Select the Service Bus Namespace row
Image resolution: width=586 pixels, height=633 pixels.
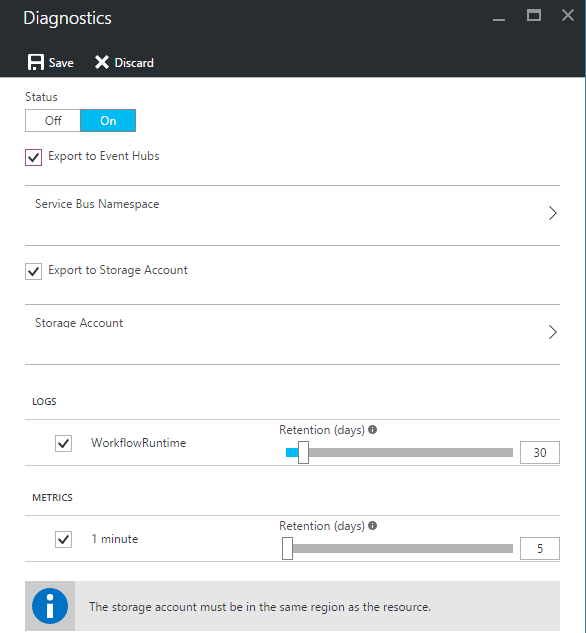tap(292, 215)
